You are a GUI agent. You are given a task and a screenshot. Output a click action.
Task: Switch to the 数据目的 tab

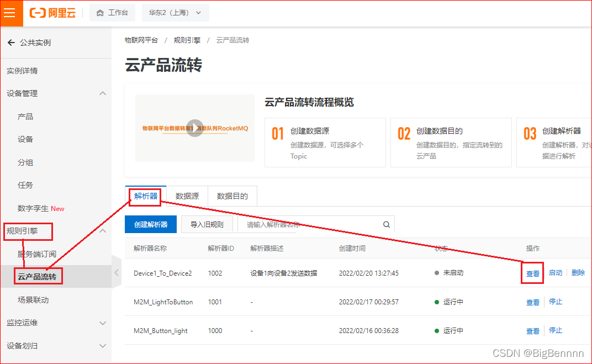[x=232, y=196]
